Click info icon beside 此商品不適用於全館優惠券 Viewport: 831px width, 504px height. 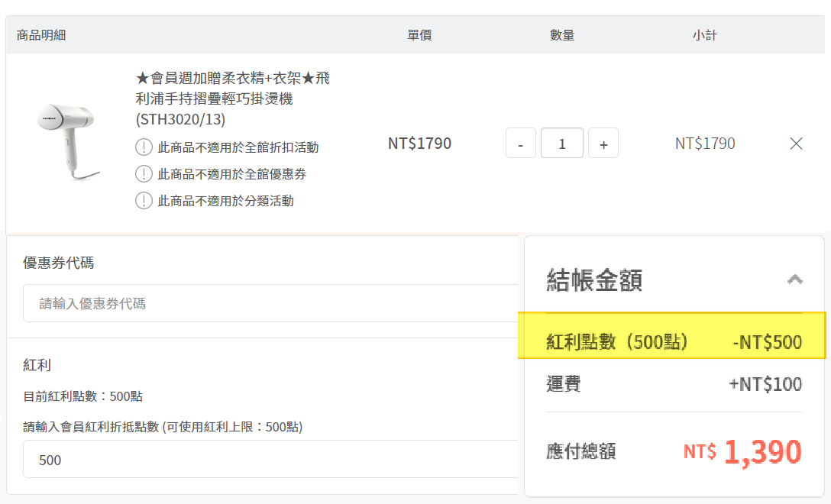click(144, 174)
